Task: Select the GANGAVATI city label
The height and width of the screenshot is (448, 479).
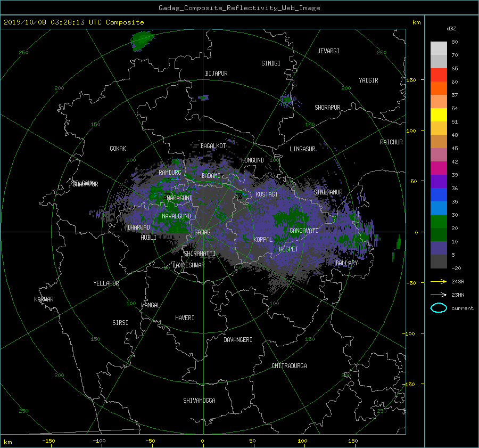Action: click(304, 231)
